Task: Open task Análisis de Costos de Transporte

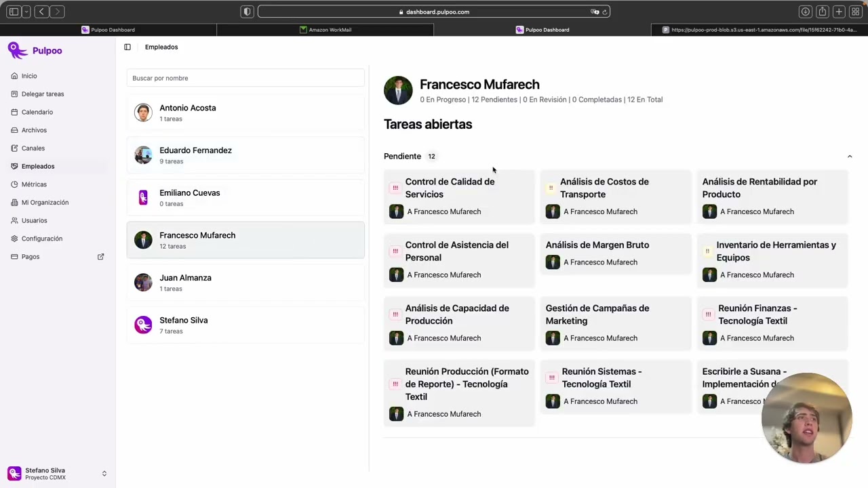Action: pos(616,197)
